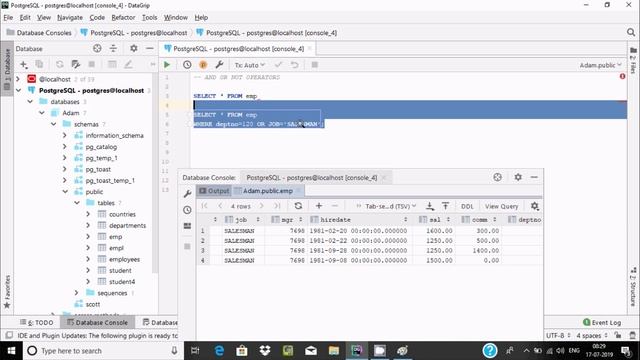Expand the @localhost data source node
The height and width of the screenshot is (360, 640).
tap(18, 79)
